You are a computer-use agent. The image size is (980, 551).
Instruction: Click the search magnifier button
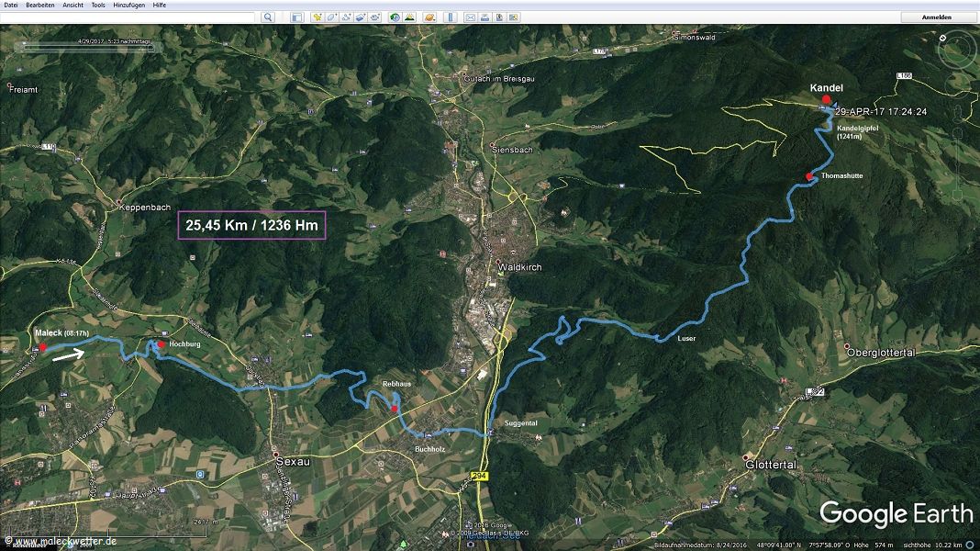267,17
